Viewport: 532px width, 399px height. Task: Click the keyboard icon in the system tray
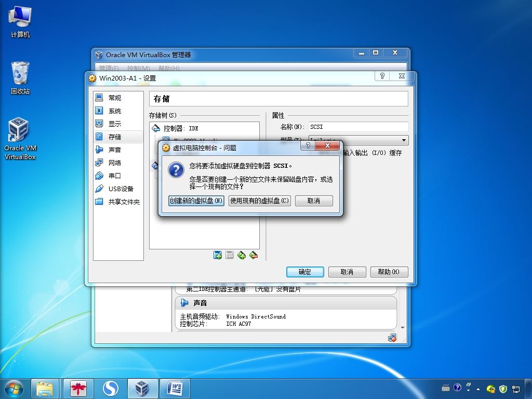446,388
